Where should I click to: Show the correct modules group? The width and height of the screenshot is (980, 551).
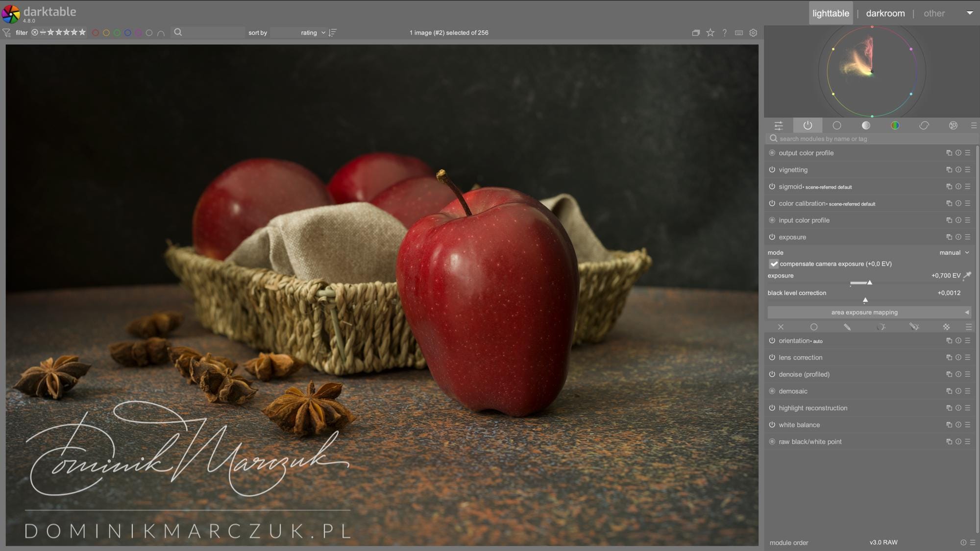tap(924, 125)
